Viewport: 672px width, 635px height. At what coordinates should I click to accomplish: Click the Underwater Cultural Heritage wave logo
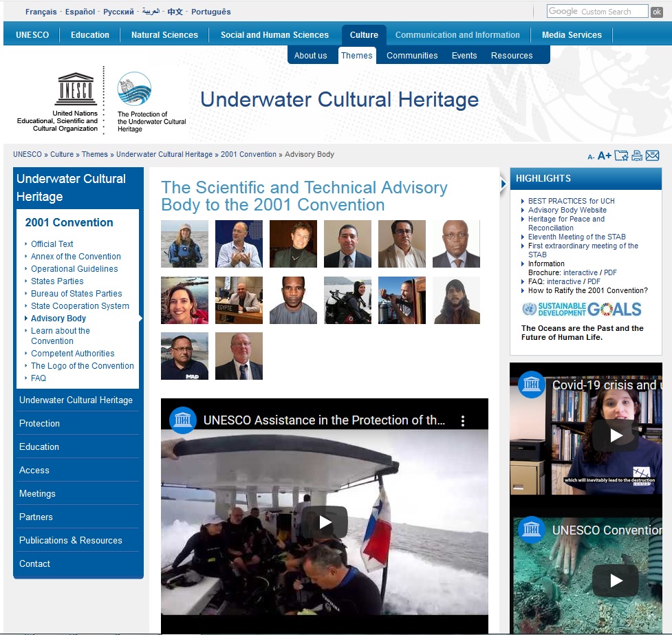134,89
